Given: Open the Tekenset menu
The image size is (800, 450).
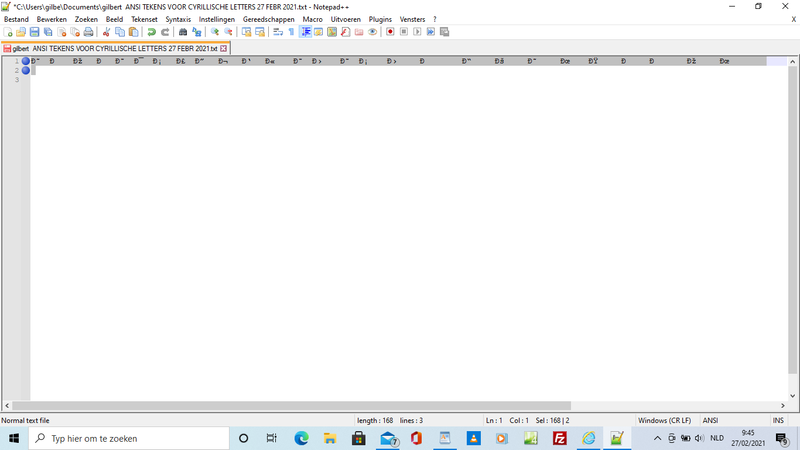Looking at the screenshot, I should point(144,19).
